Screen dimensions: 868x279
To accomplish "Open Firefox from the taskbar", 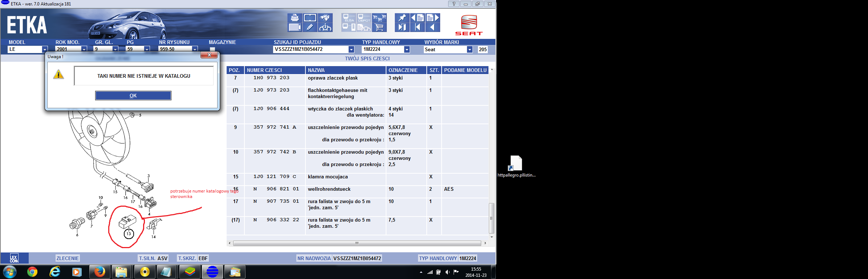I will (x=100, y=272).
